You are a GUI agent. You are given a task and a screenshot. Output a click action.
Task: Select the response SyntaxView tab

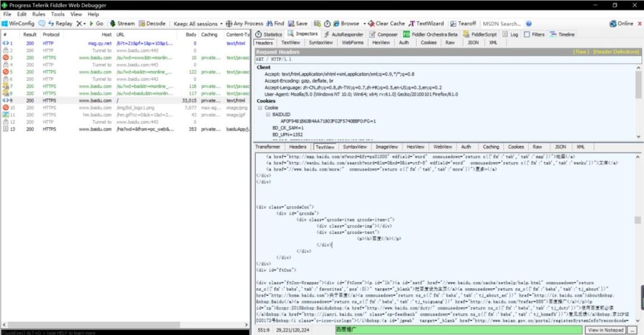355,147
